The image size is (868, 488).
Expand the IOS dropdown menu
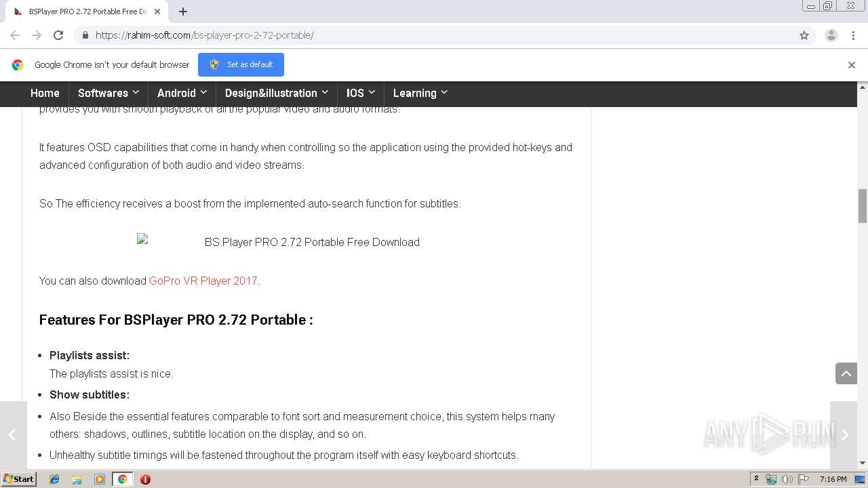coord(361,93)
